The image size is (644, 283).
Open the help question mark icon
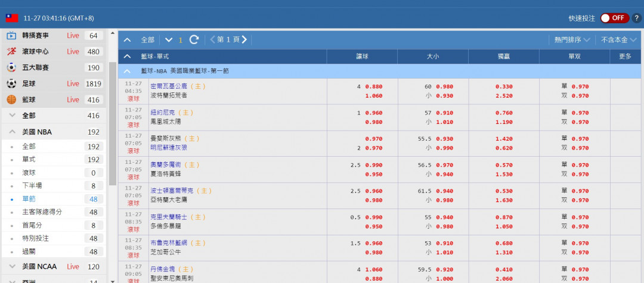[637, 18]
